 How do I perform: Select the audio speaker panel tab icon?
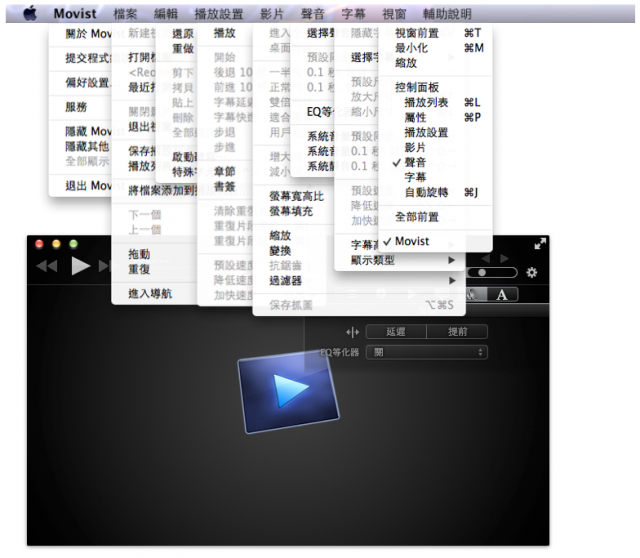coord(476,294)
